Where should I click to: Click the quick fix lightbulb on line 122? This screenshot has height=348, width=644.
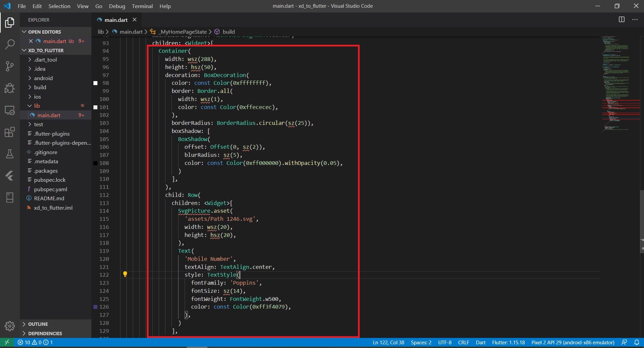click(x=125, y=274)
